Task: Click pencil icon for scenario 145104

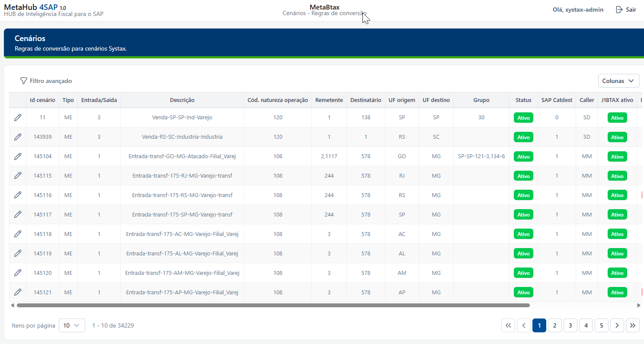Action: 18,156
